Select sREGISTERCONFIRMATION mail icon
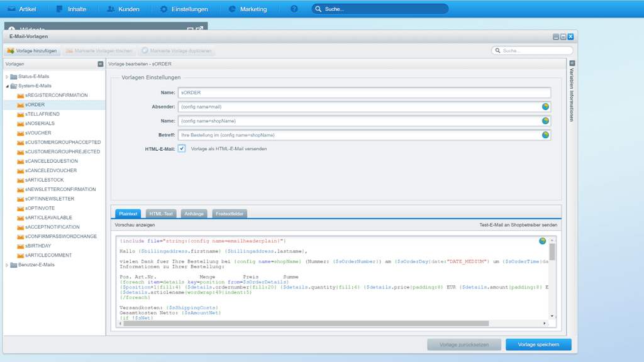This screenshot has height=362, width=644. point(20,96)
